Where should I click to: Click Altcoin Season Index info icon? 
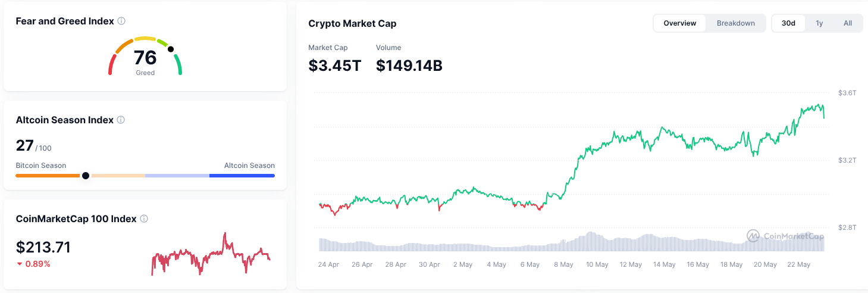[x=121, y=120]
